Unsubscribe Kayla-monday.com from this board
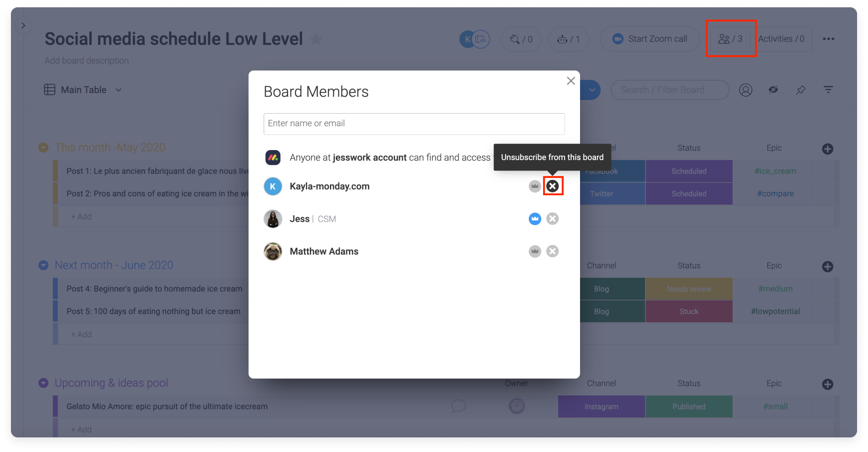The image size is (868, 452). [552, 186]
